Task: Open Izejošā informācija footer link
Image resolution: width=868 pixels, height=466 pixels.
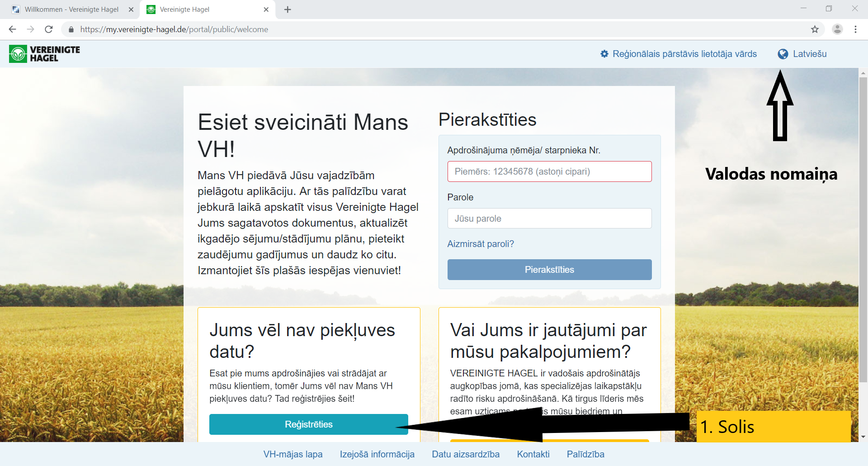Action: 377,454
